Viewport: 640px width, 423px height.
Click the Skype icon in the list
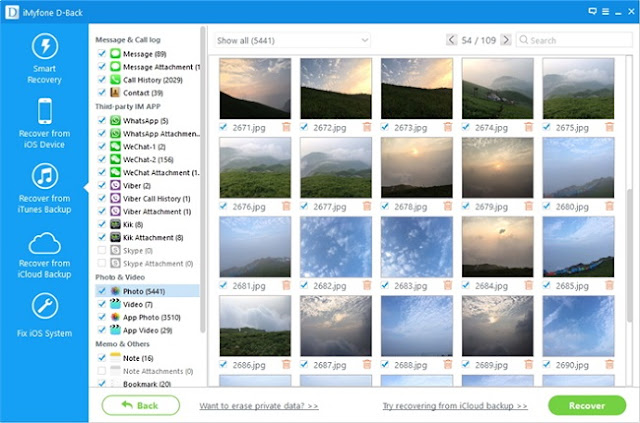116,250
